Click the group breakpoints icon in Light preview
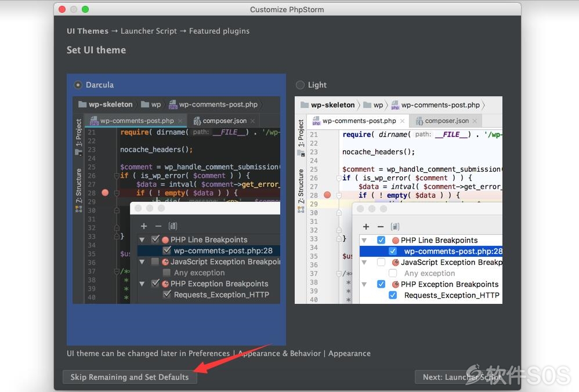579x392 pixels. (395, 227)
